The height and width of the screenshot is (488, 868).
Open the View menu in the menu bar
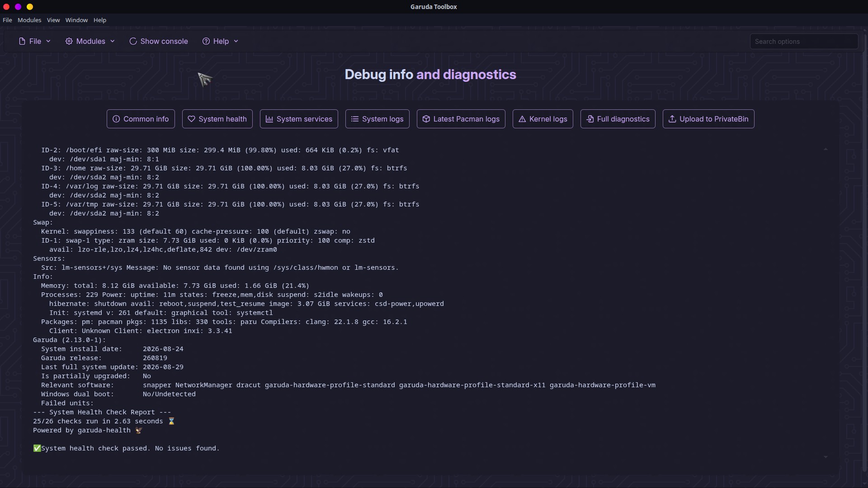click(53, 20)
